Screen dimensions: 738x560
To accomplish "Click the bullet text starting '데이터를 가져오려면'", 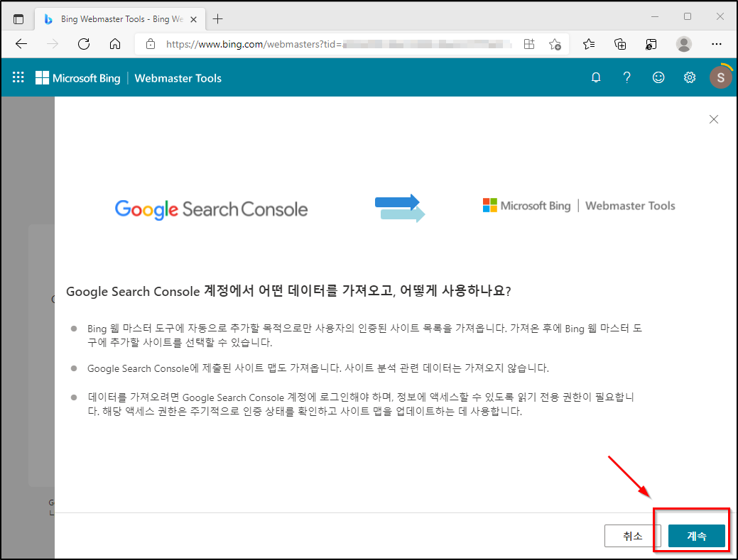I will tap(361, 405).
